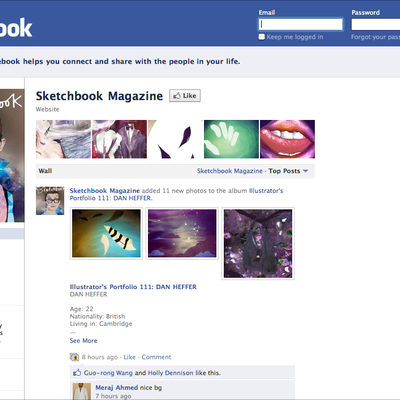Image resolution: width=400 pixels, height=400 pixels.
Task: Expand the Top Posts filter dropdown
Action: point(288,171)
